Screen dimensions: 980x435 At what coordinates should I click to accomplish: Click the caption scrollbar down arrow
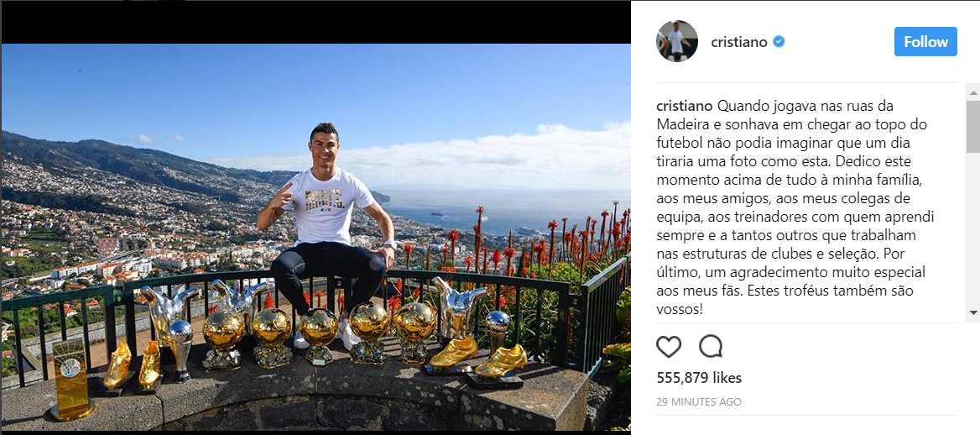coord(973,312)
